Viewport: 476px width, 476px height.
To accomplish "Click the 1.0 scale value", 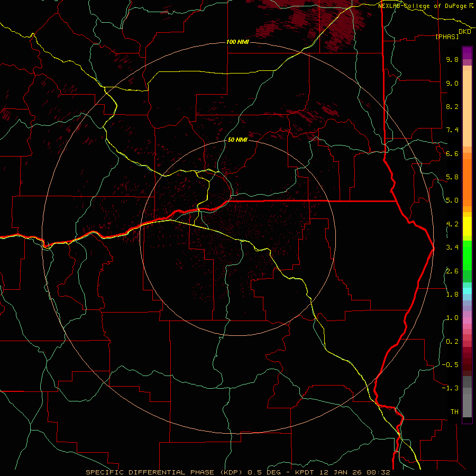I will point(452,318).
